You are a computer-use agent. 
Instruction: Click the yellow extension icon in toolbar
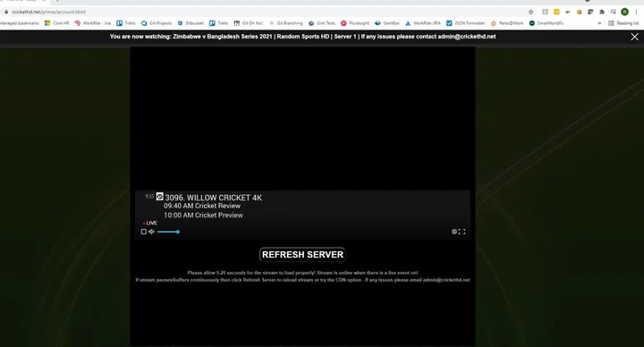pyautogui.click(x=556, y=12)
